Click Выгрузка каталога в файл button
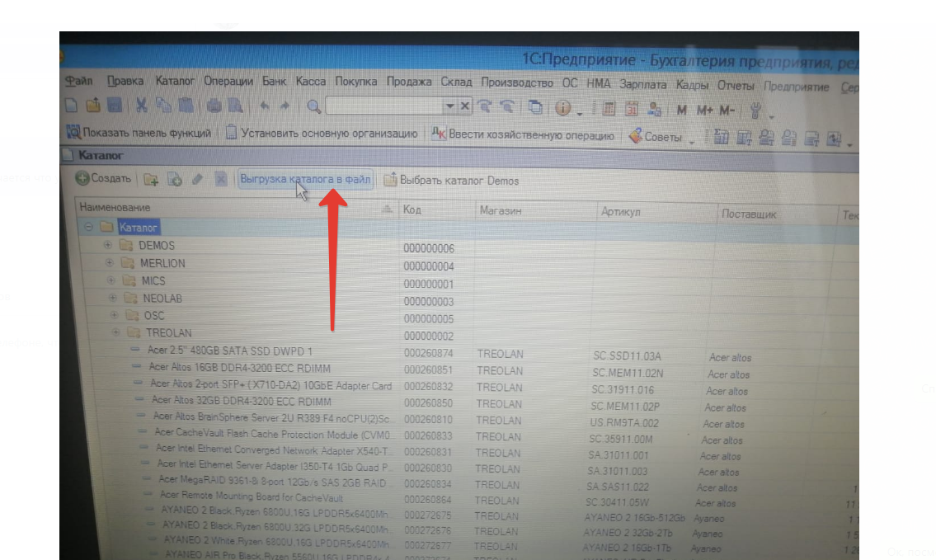 305,180
